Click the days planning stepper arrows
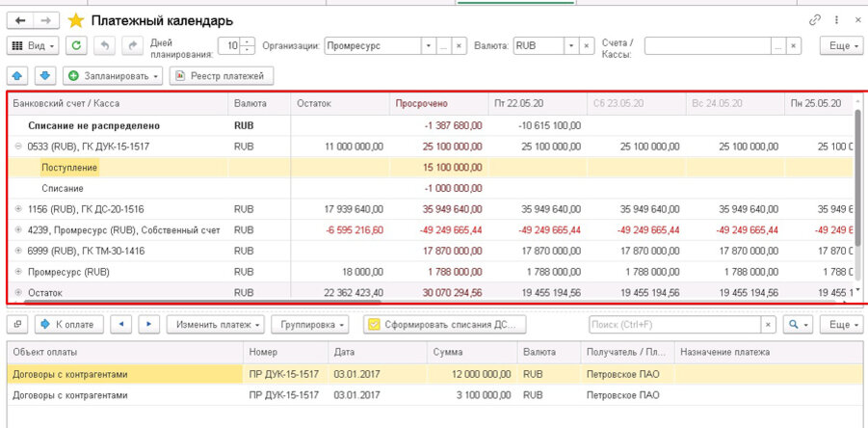This screenshot has height=428, width=868. (248, 46)
